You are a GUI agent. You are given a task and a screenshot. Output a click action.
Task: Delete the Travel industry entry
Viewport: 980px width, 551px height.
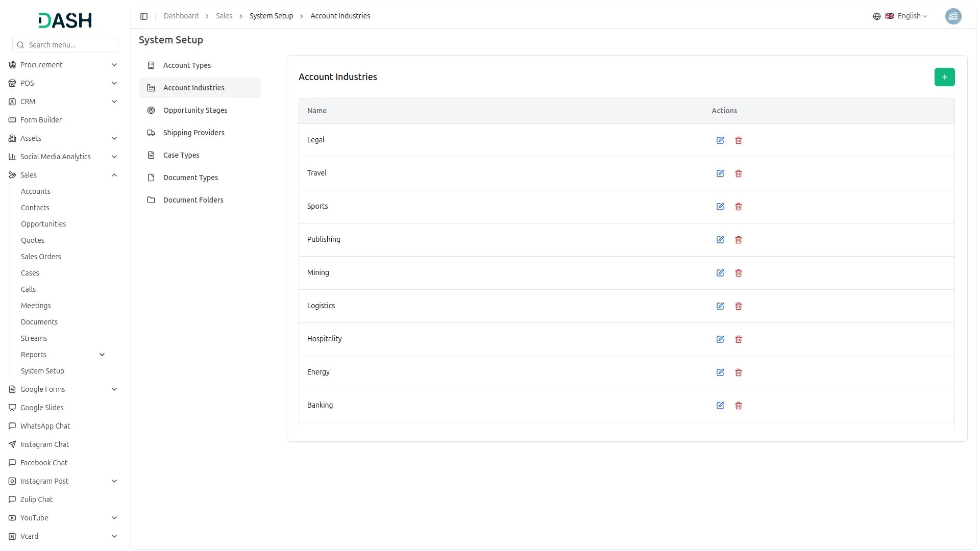tap(739, 173)
